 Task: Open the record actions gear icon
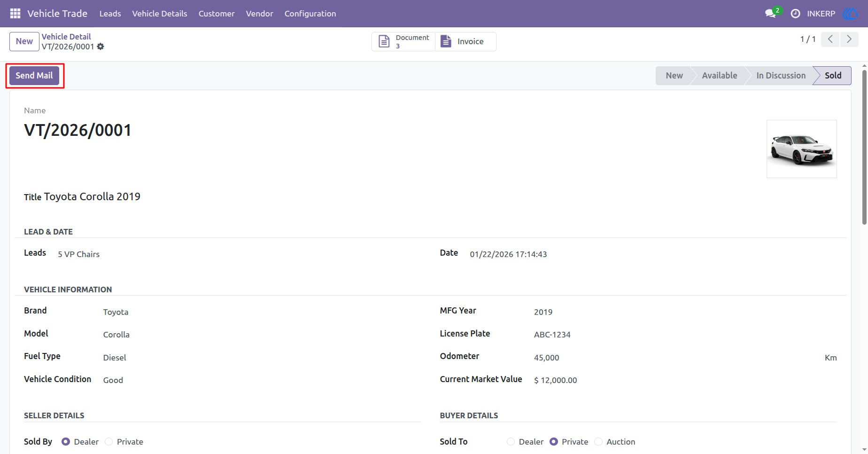point(101,47)
